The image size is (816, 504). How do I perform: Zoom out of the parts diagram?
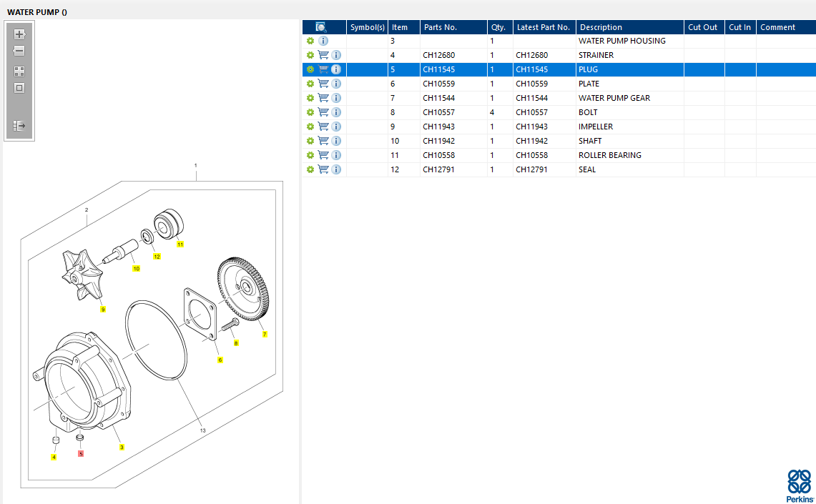[19, 51]
